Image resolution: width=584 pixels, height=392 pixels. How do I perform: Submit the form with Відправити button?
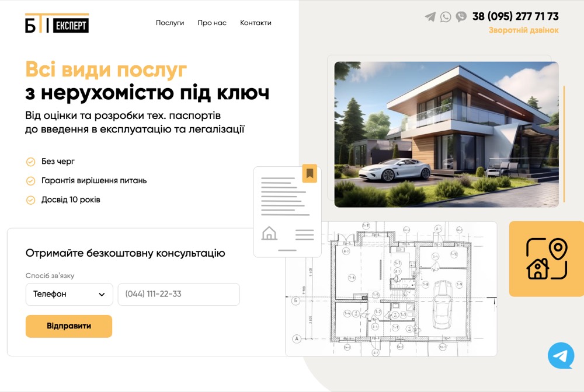(x=69, y=326)
